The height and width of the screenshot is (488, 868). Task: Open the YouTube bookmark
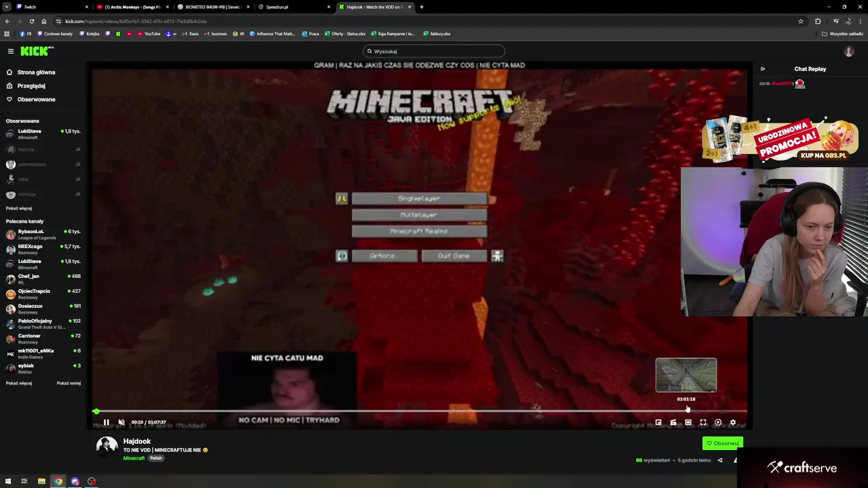(x=149, y=34)
